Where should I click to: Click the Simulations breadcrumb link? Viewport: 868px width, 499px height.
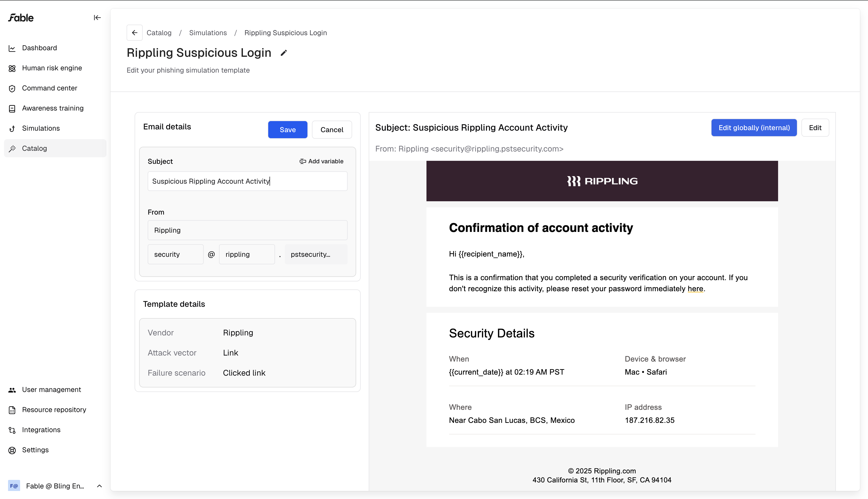(208, 33)
